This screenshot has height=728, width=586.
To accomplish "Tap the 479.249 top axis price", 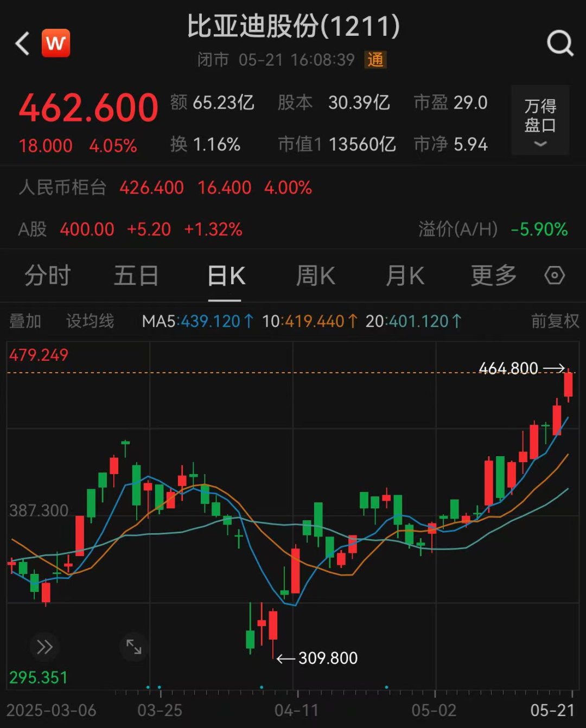I will pyautogui.click(x=39, y=355).
